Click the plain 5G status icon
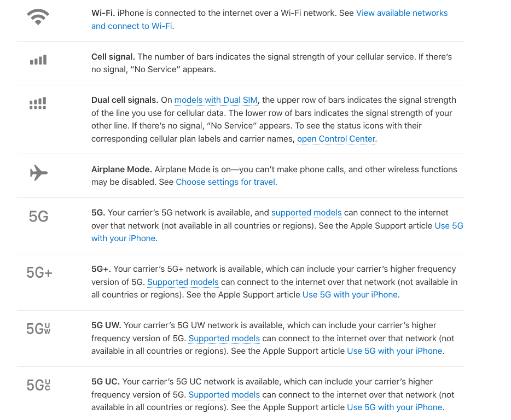Image resolution: width=511 pixels, height=420 pixels. [x=38, y=217]
